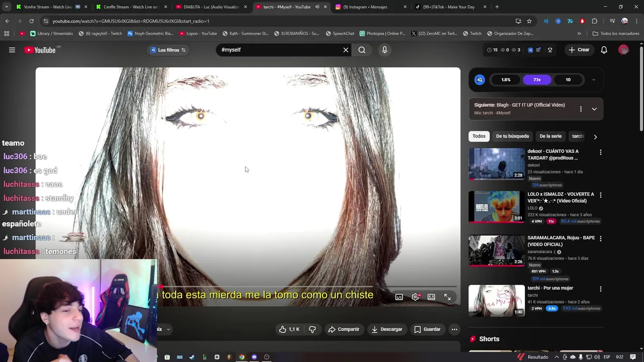Open tarchi Por una mujer video
Viewport: 644px width, 362px height.
point(497,301)
